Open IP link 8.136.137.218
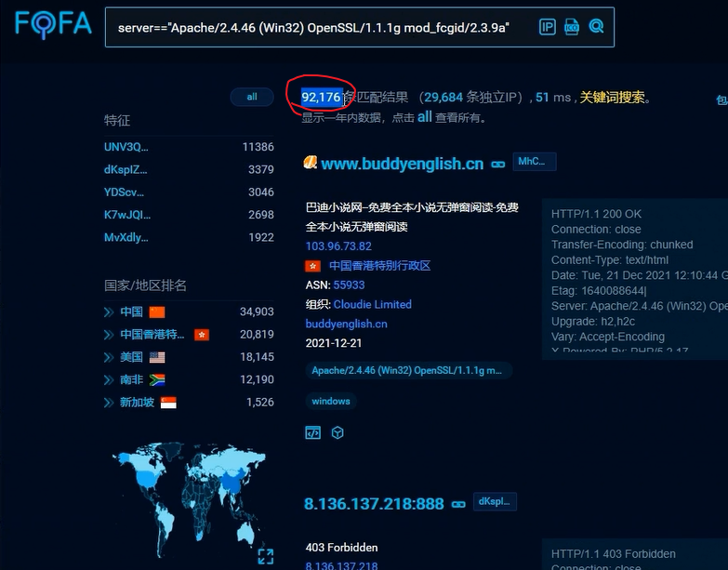Viewport: 728px width, 570px height. 341,566
